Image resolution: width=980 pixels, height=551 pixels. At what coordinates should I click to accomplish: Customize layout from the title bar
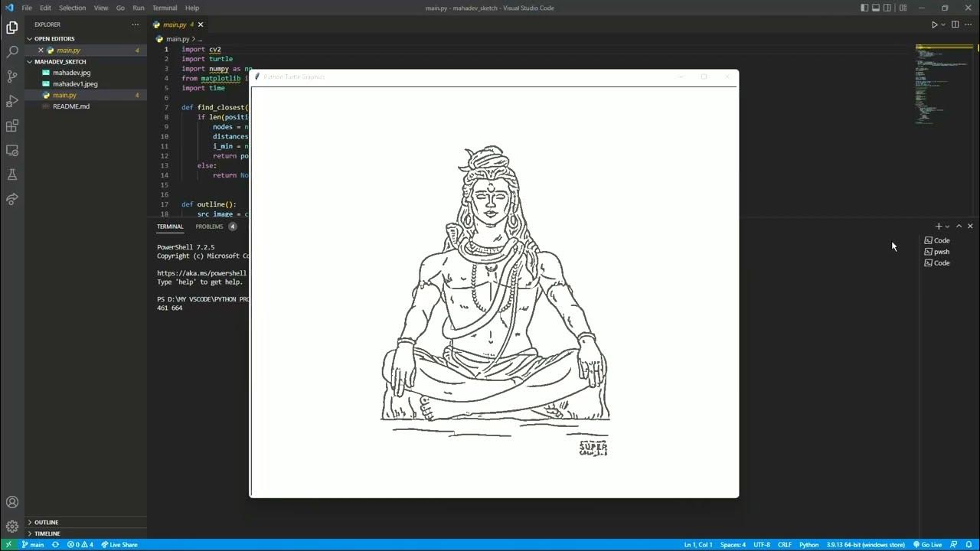click(x=903, y=8)
